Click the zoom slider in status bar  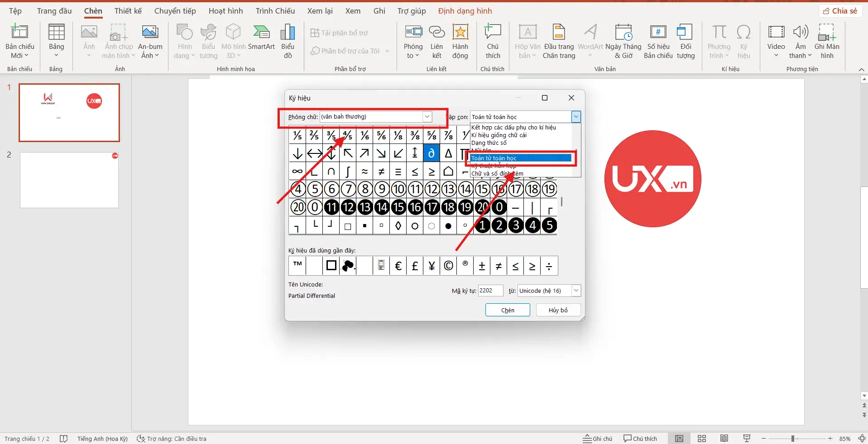[793, 439]
